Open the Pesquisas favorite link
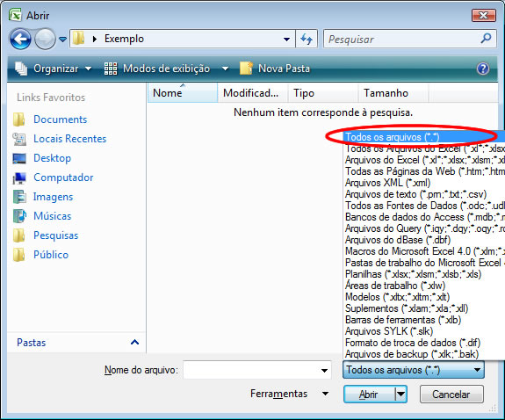 (x=56, y=235)
